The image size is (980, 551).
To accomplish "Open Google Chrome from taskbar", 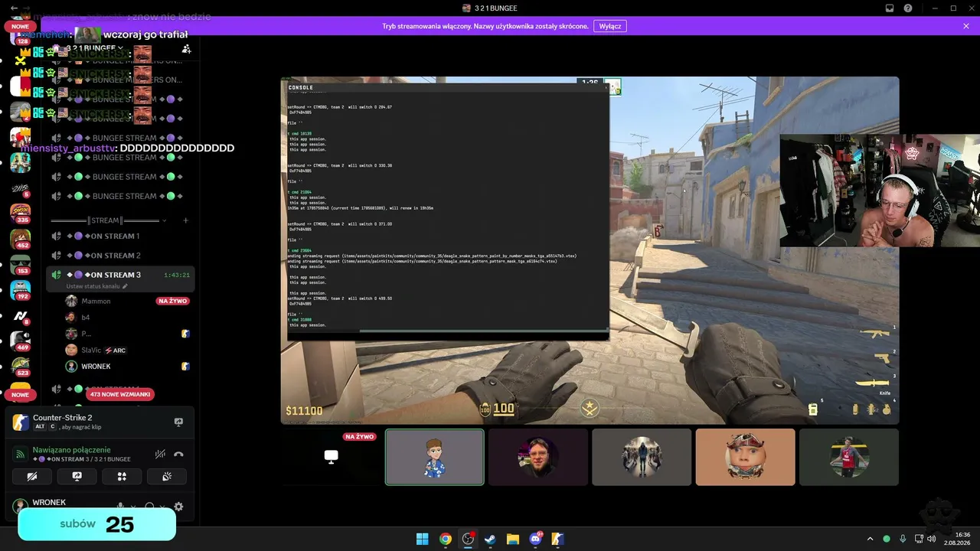I will click(x=445, y=539).
